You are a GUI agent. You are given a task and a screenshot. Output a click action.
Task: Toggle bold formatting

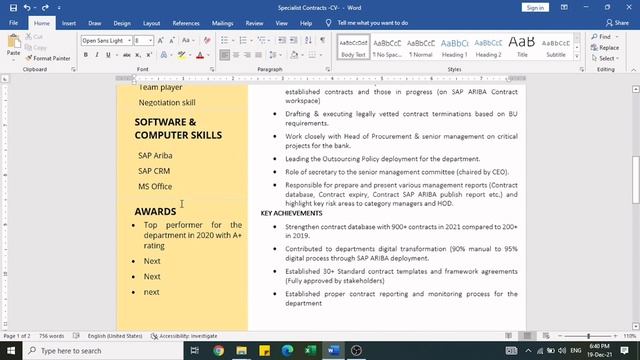click(86, 55)
